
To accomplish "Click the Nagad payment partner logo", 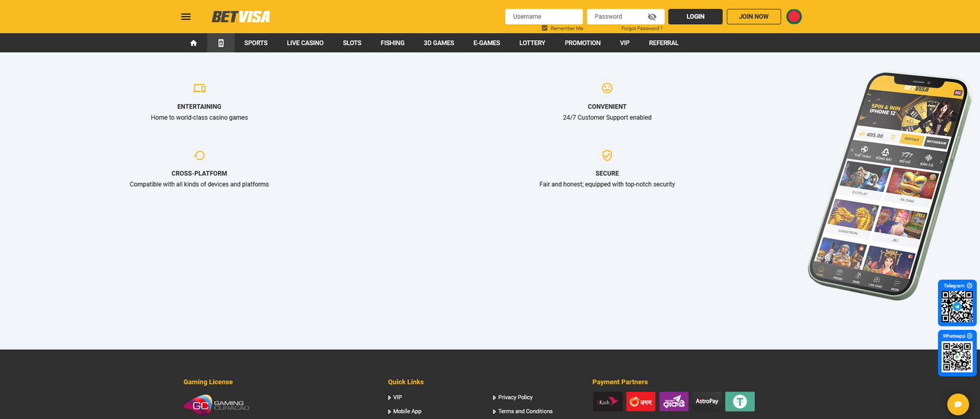I will 640,401.
